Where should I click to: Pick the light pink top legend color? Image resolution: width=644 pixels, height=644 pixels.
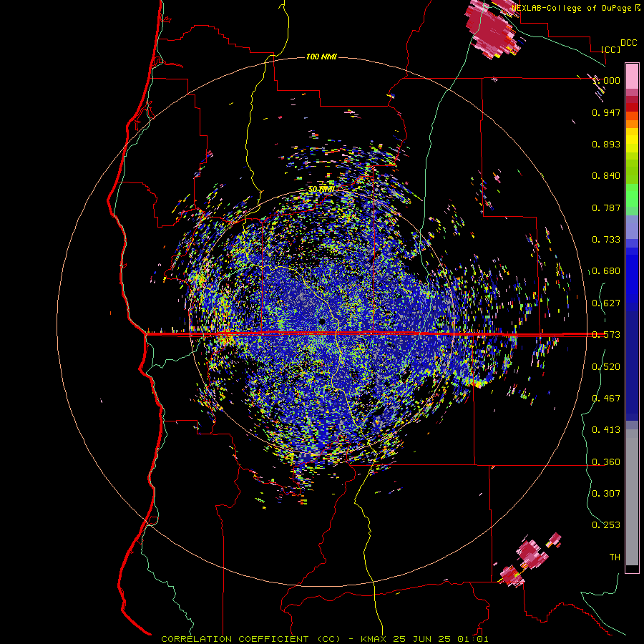pos(632,76)
